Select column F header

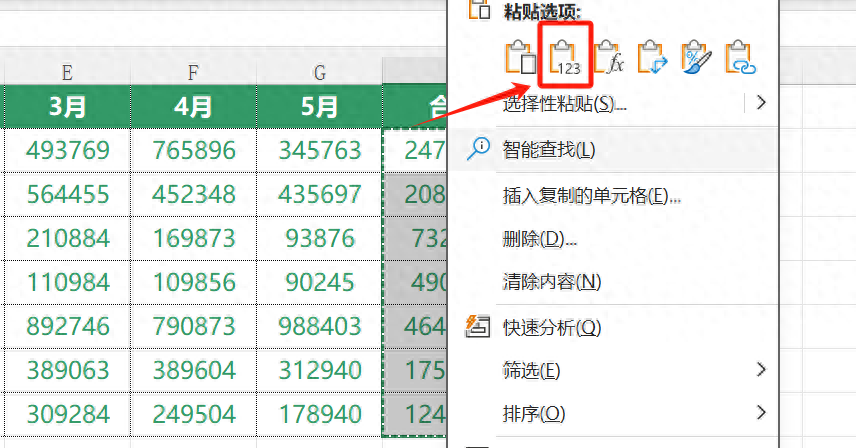coord(193,71)
